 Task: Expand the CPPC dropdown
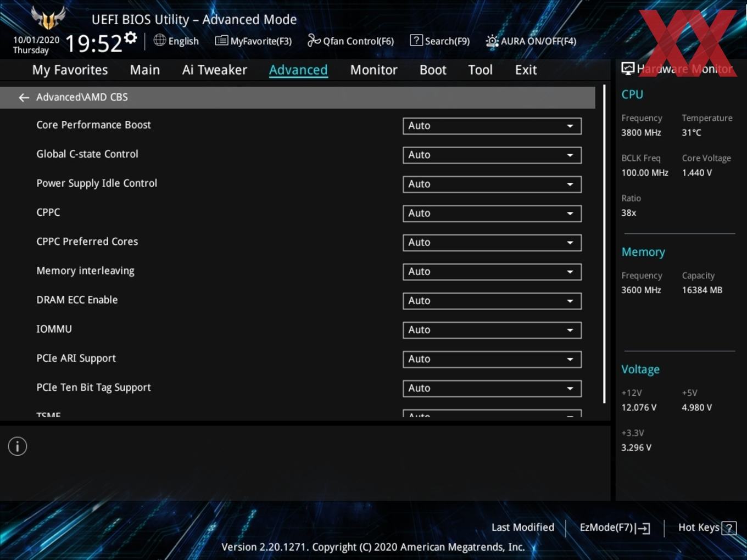tap(492, 213)
